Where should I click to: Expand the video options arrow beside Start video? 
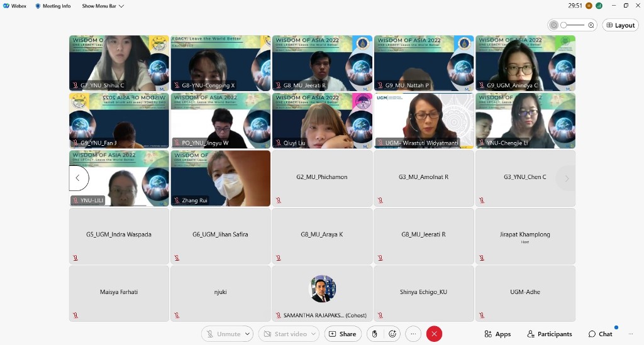313,334
